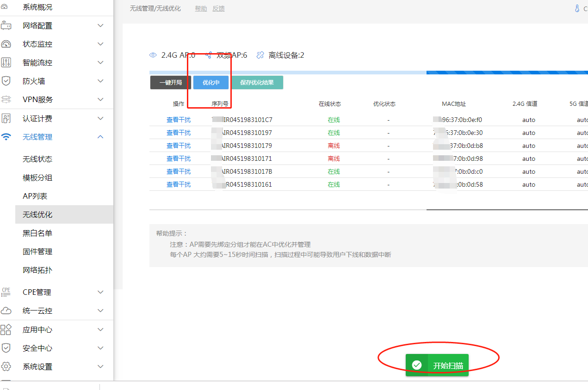
Task: Select 模板分组 in the wireless submenu
Action: [x=37, y=177]
